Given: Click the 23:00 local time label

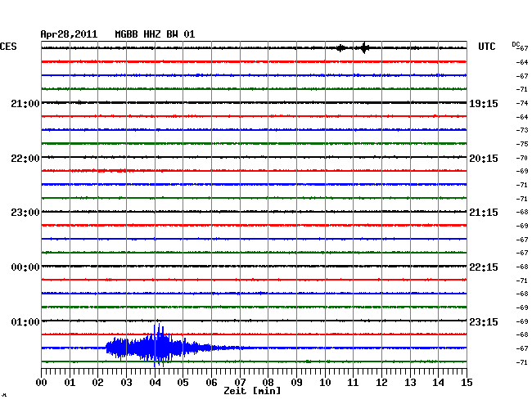Looking at the screenshot, I should coord(25,213).
